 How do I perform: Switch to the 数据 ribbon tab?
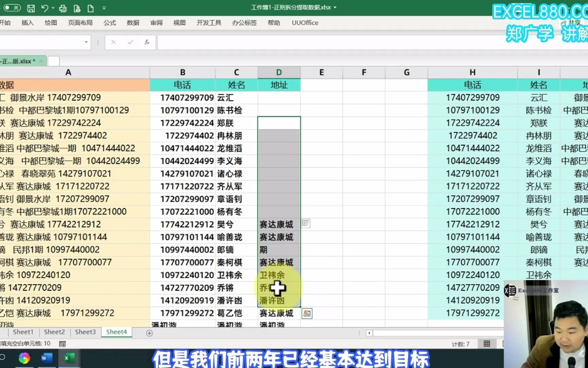tap(133, 23)
